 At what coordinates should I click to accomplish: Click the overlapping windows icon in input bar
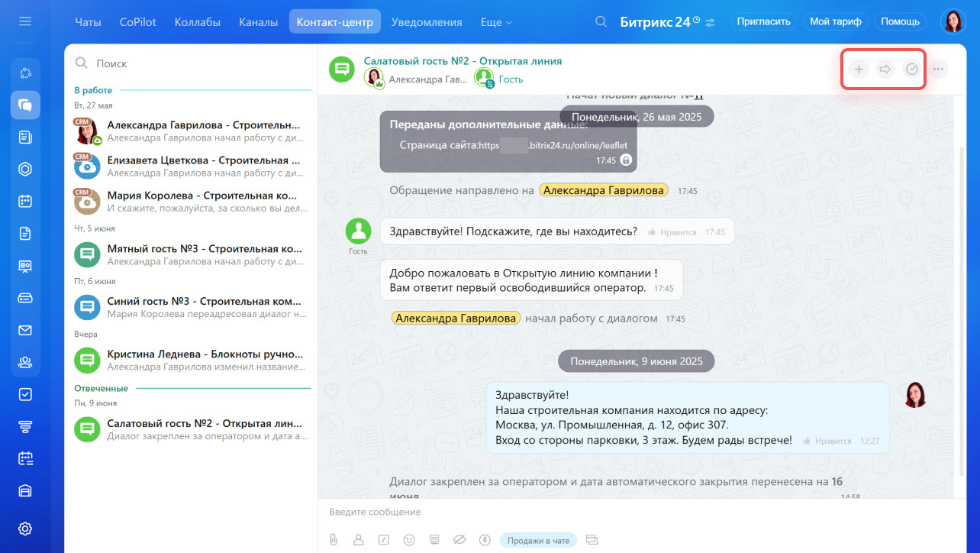[x=591, y=540]
